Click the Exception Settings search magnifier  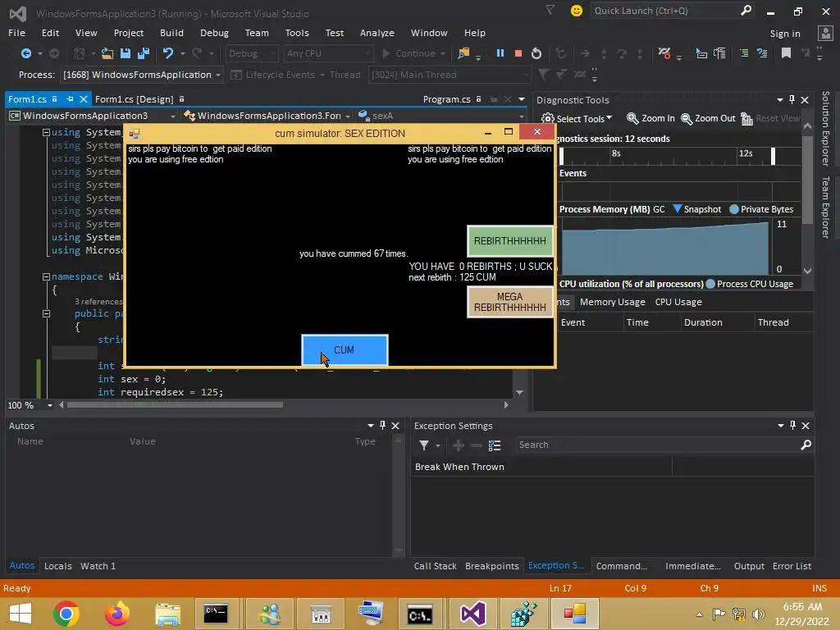(806, 445)
